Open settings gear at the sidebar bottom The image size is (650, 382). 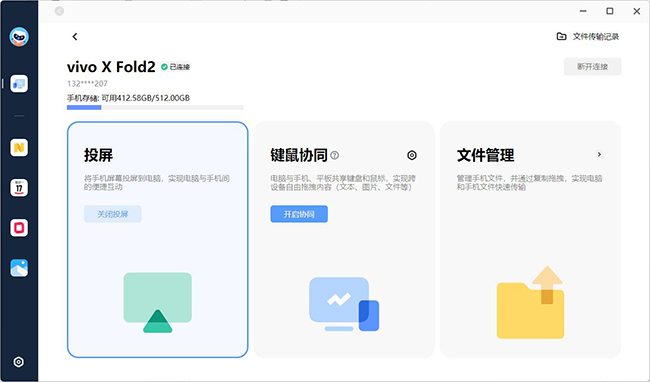19,362
